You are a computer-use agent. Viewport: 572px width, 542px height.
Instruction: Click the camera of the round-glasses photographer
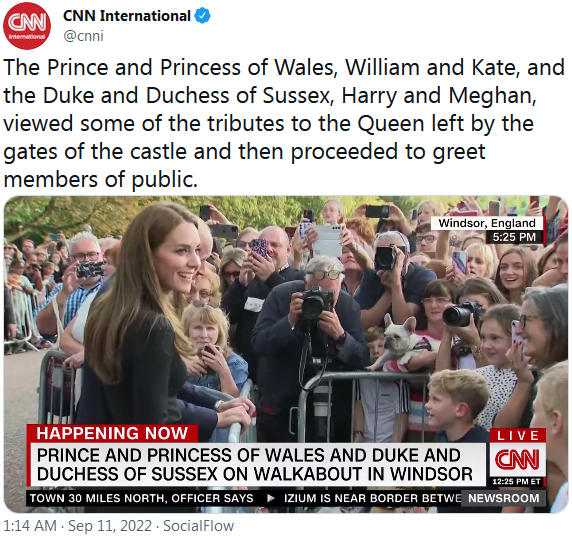click(316, 302)
